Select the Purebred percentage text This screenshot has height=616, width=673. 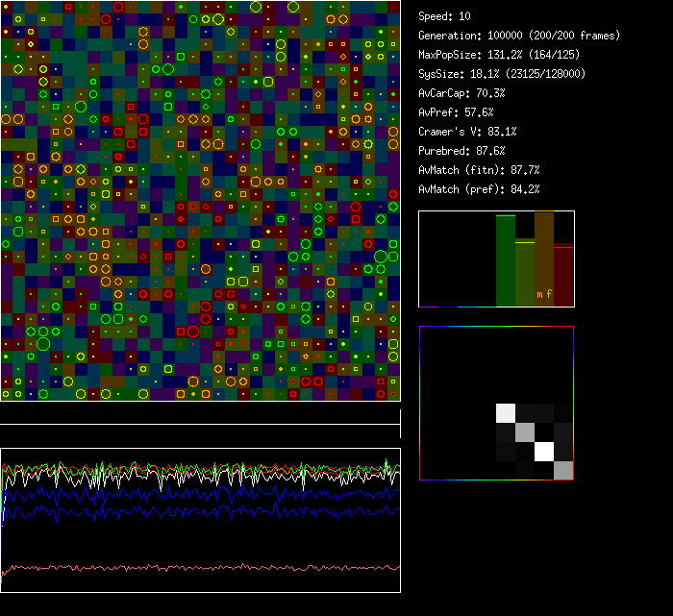tap(461, 151)
